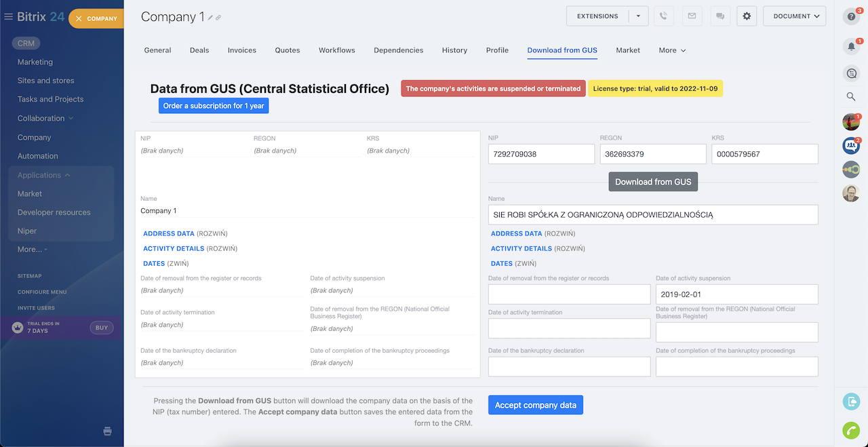Click the green phone button bottom right

pyautogui.click(x=851, y=430)
